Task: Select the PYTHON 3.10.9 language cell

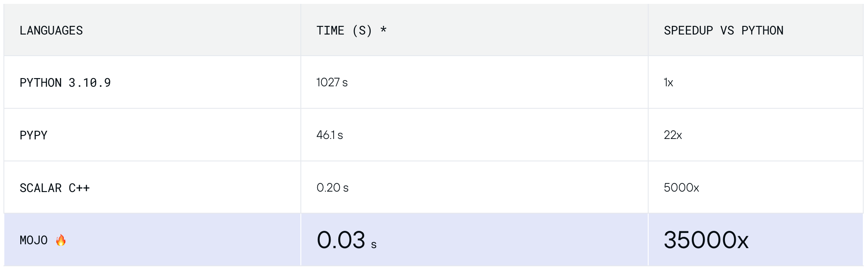Action: coord(65,82)
